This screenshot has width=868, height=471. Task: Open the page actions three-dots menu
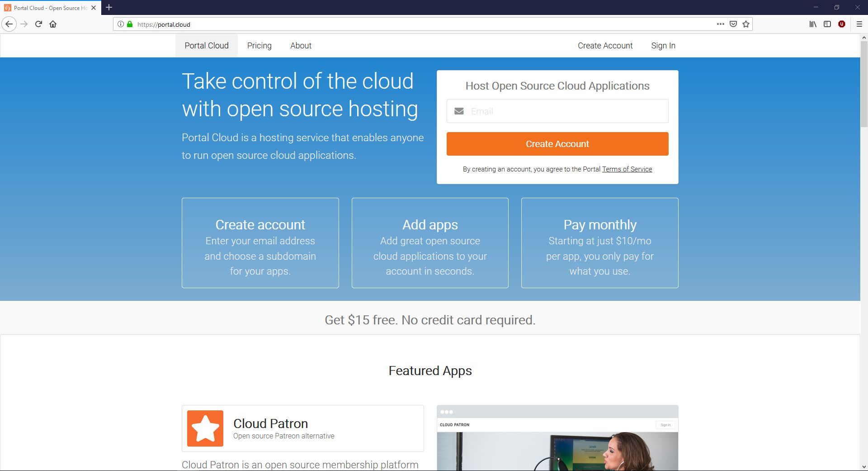pos(720,24)
